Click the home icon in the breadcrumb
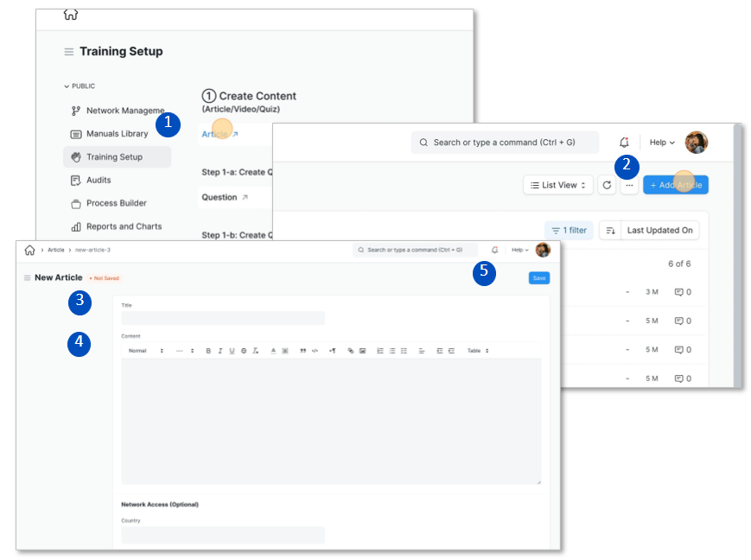The image size is (751, 560). (30, 249)
